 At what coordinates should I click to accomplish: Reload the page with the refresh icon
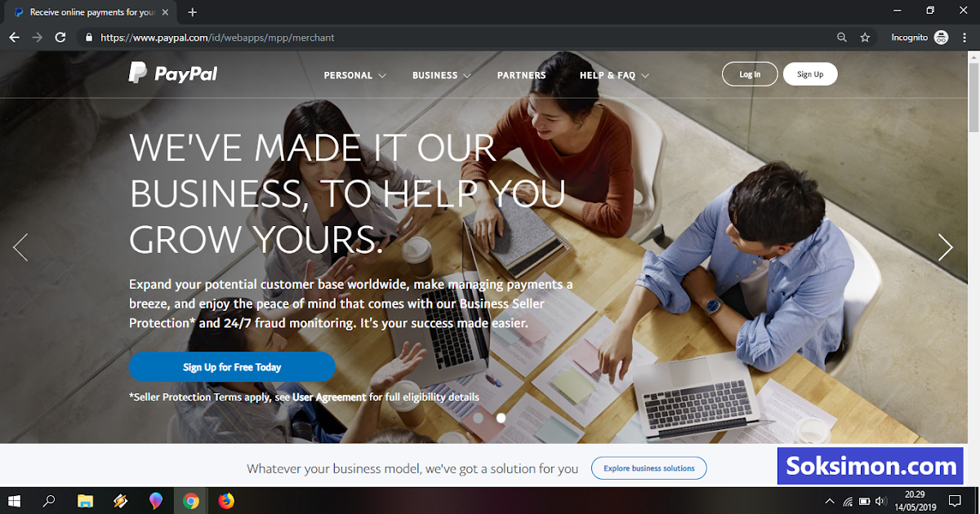(x=60, y=38)
